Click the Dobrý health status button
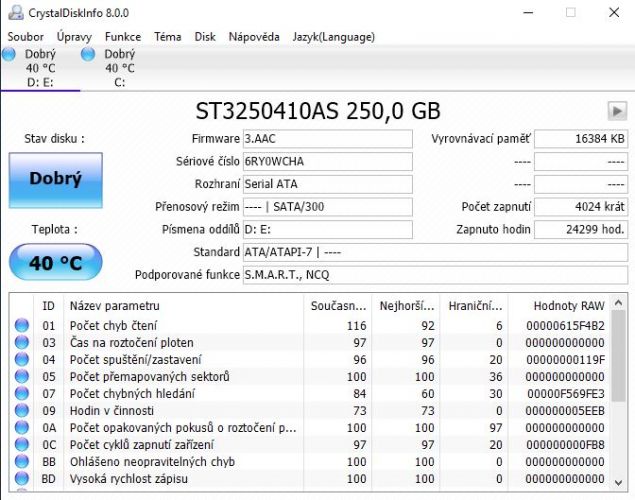 [55, 180]
